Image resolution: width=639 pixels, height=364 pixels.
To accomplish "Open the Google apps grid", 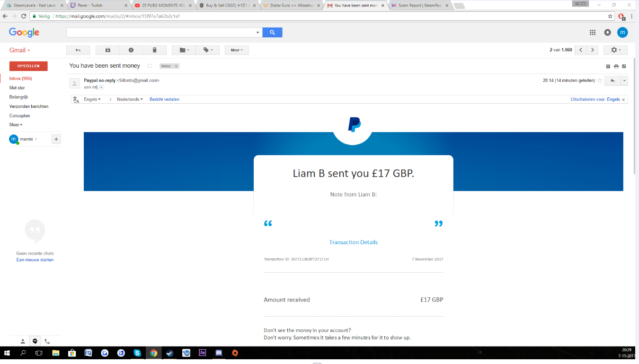I will (x=593, y=32).
